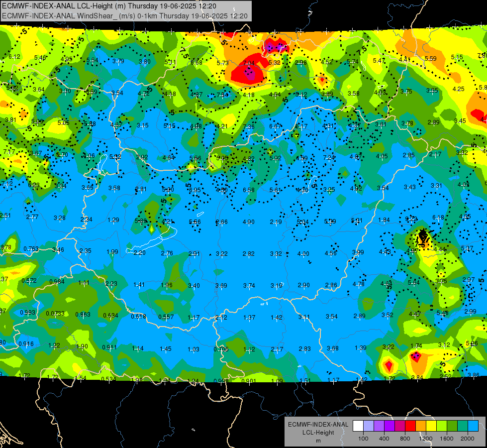Click the light blue swatch ending the legend
487x448 pixels.
[473, 426]
